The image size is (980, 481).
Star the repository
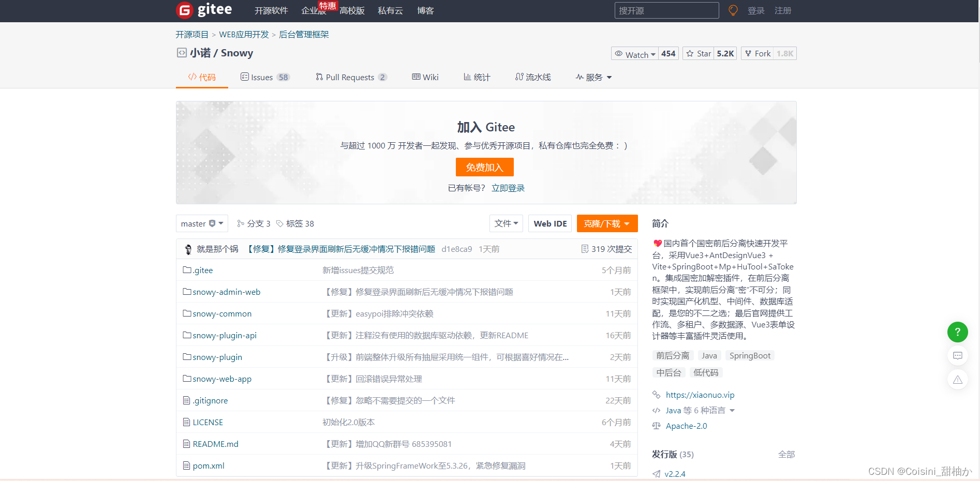point(699,54)
